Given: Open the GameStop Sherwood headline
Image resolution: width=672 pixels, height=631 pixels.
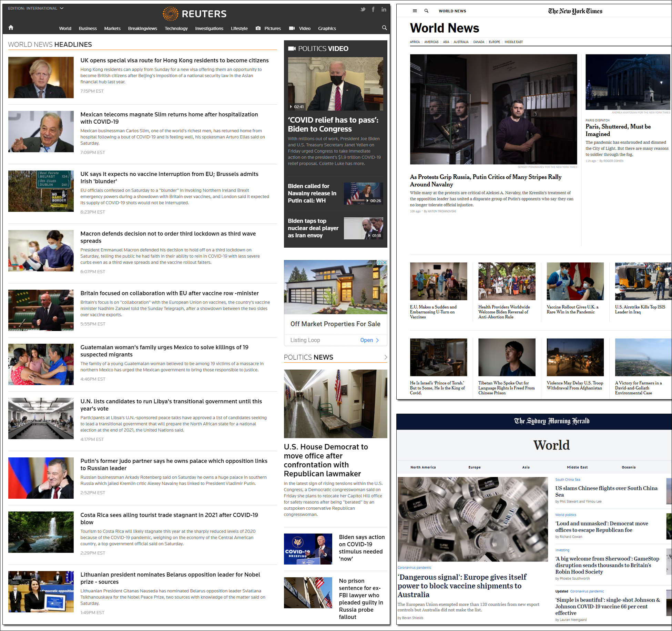Looking at the screenshot, I should (607, 565).
